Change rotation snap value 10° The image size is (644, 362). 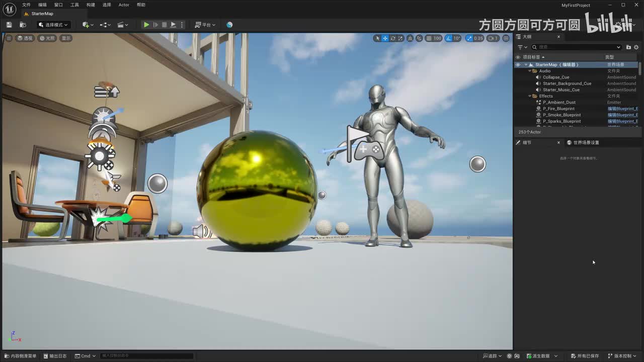[457, 38]
